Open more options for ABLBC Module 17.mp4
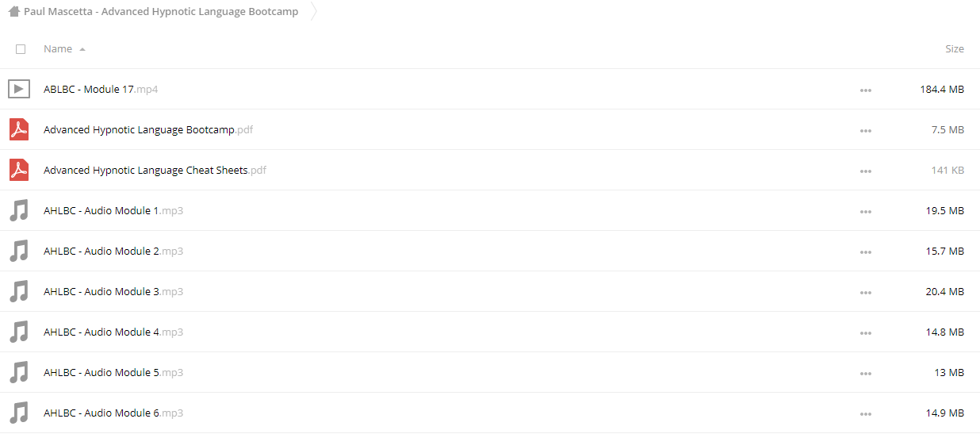This screenshot has height=434, width=980. (865, 90)
